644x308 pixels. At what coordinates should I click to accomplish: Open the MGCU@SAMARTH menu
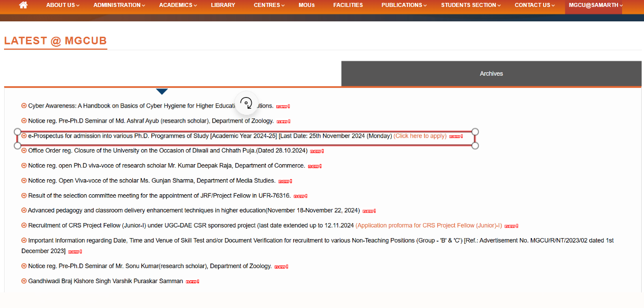(x=595, y=5)
